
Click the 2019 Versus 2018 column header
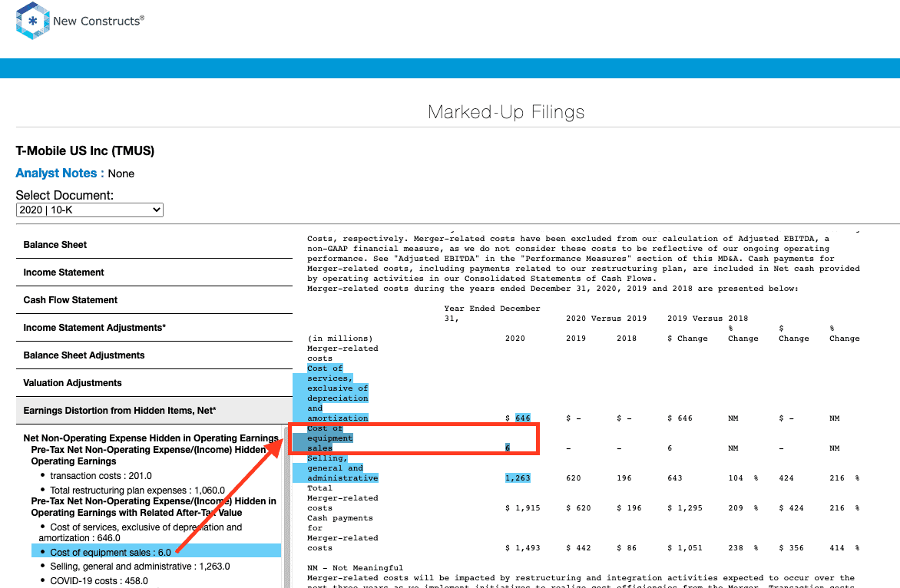click(708, 319)
